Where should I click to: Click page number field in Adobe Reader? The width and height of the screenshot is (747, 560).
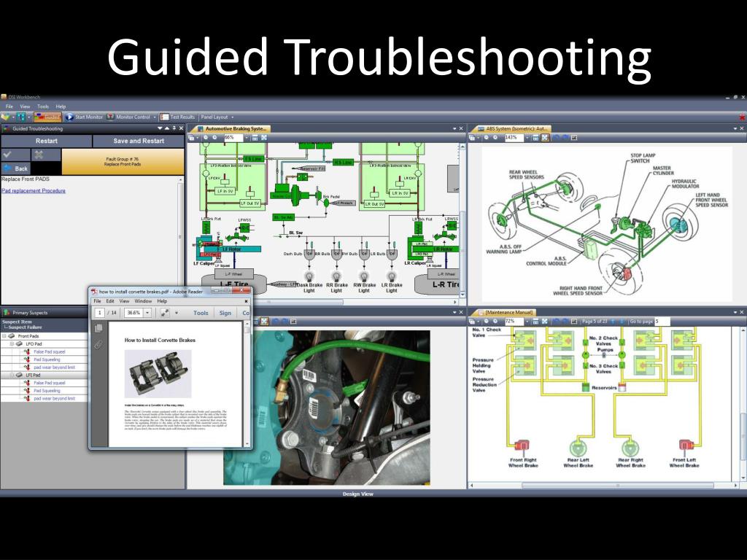[x=99, y=313]
